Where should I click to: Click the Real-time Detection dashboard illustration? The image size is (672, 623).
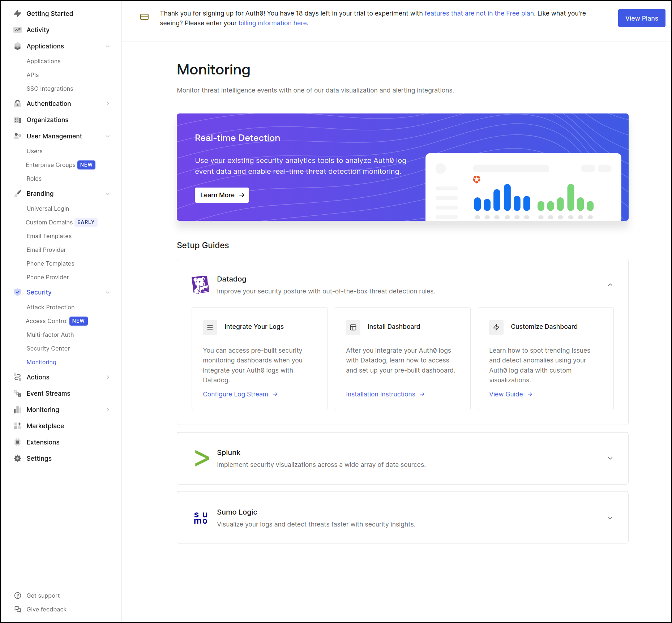[523, 187]
